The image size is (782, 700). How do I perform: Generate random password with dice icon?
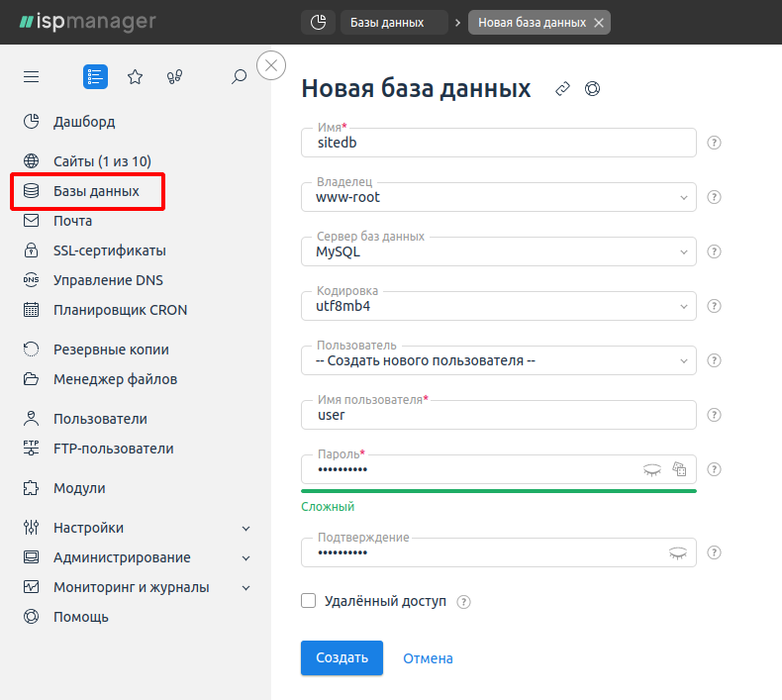pyautogui.click(x=679, y=469)
